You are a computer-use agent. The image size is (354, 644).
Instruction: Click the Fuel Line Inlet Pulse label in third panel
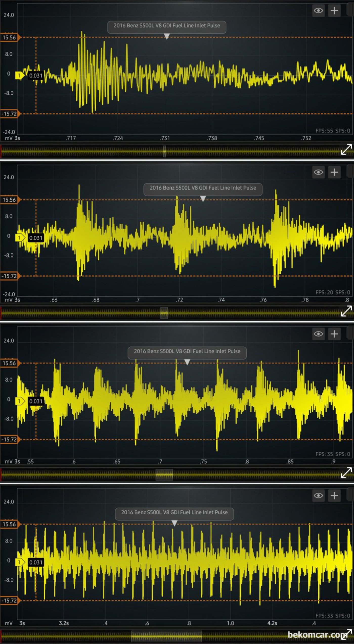(x=187, y=351)
